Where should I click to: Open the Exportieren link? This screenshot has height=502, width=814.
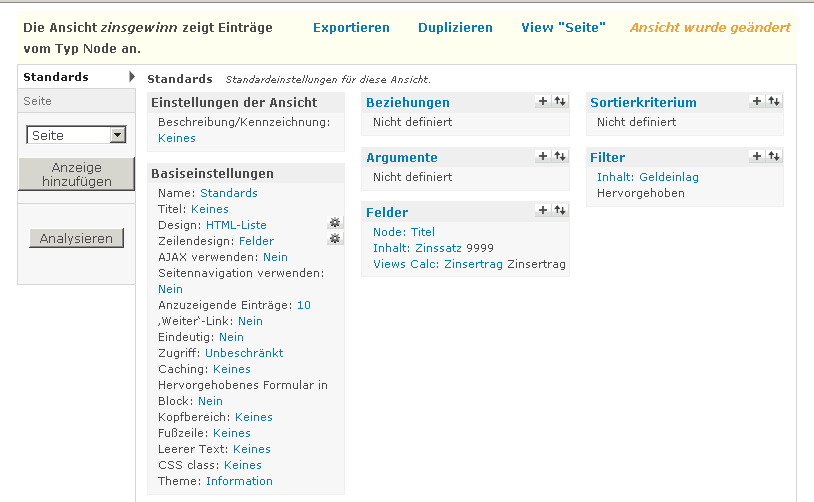pyautogui.click(x=351, y=28)
